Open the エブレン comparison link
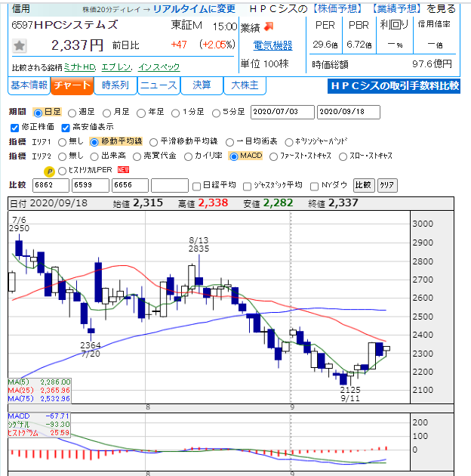Screen dimensions: 471x476 (x=116, y=67)
